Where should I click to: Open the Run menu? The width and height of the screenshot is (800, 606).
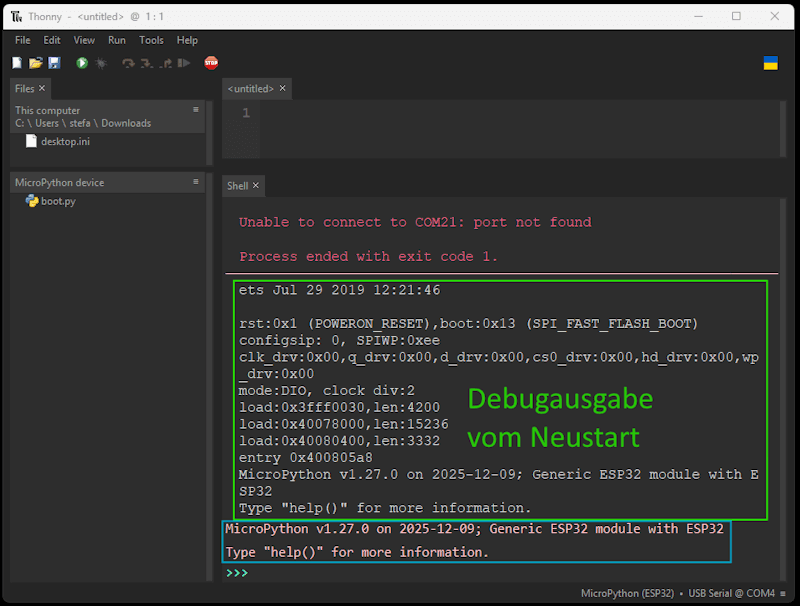click(x=116, y=40)
